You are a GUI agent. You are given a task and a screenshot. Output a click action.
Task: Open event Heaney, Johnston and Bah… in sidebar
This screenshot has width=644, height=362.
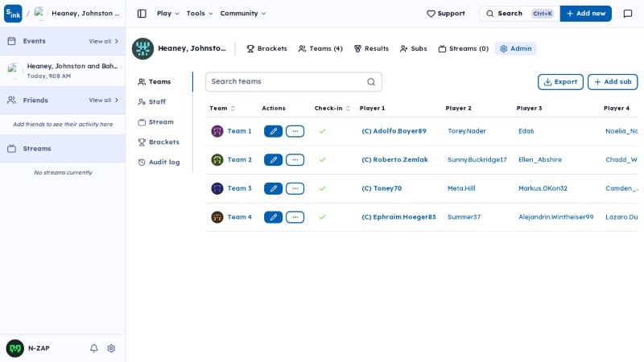(x=63, y=71)
